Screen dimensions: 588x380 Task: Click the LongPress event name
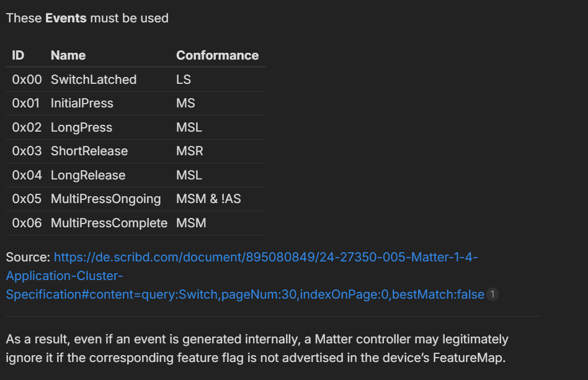coord(81,127)
